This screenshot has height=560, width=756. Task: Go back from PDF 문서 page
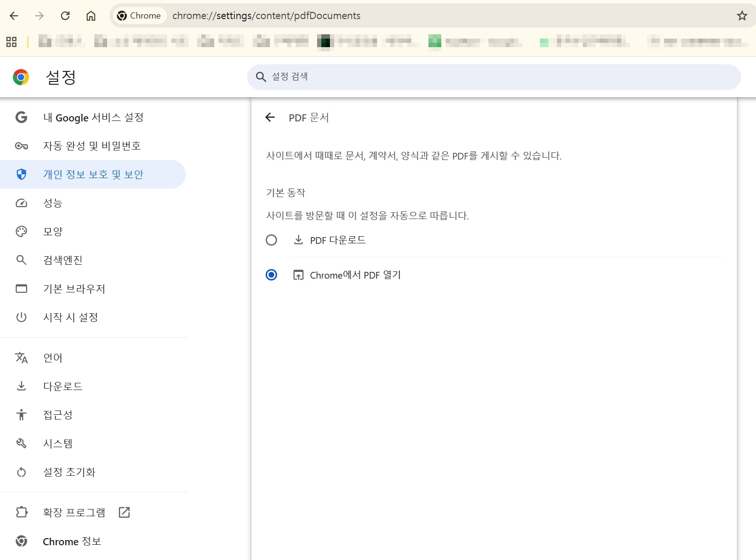270,117
